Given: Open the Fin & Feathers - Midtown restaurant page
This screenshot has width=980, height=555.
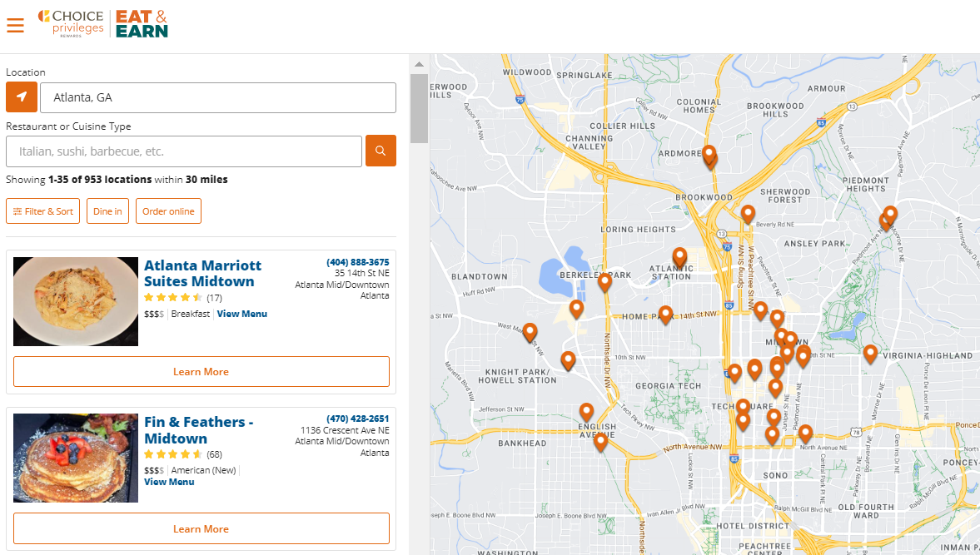Looking at the screenshot, I should pos(198,429).
